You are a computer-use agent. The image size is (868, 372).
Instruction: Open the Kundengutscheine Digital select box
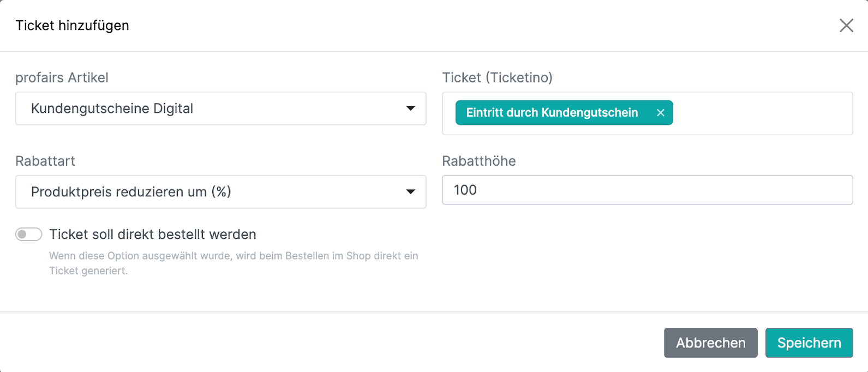tap(213, 109)
